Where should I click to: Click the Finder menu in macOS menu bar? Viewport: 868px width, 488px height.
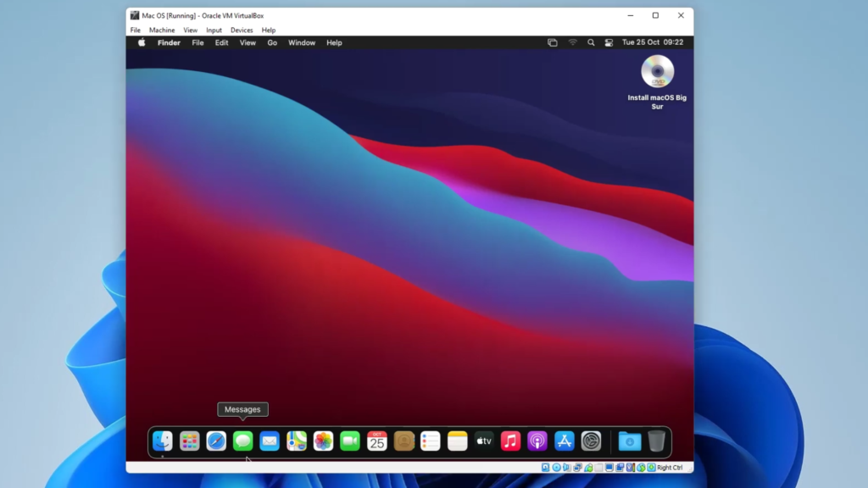click(169, 42)
